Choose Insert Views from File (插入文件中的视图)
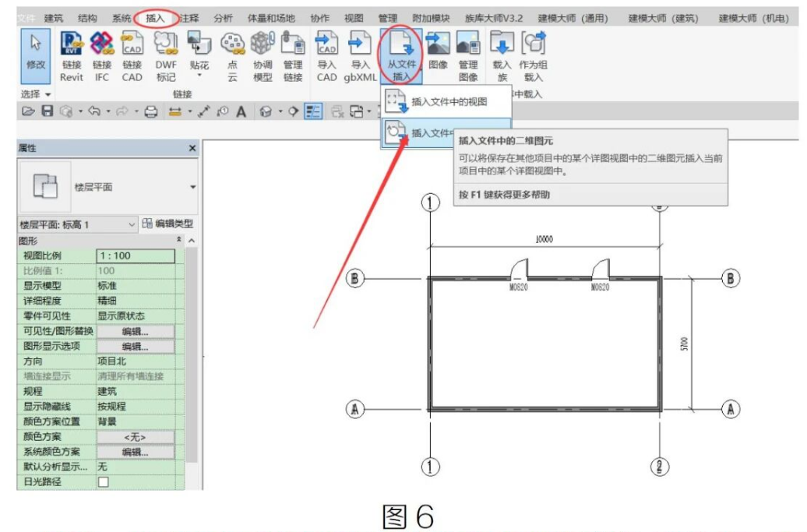The image size is (807, 532). 446,102
